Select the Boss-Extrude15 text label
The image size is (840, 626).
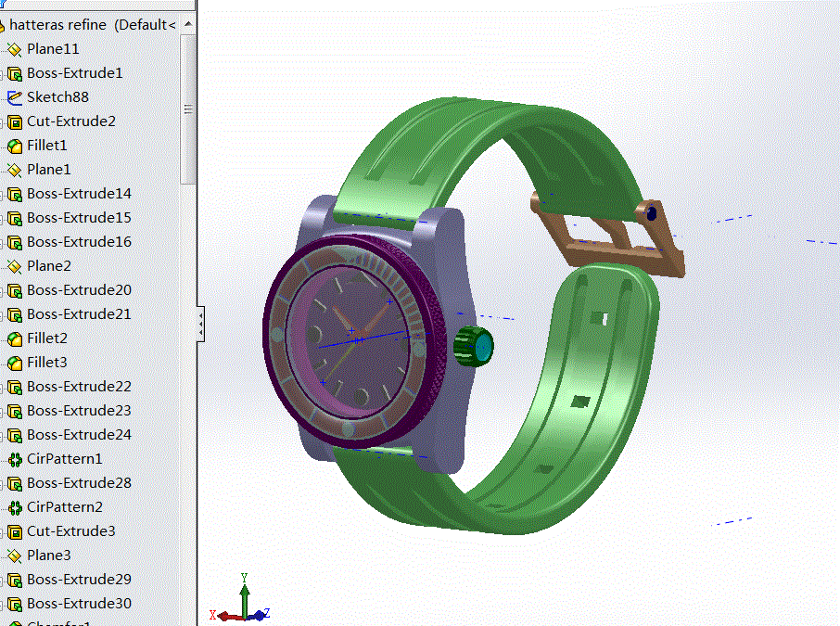coord(79,218)
